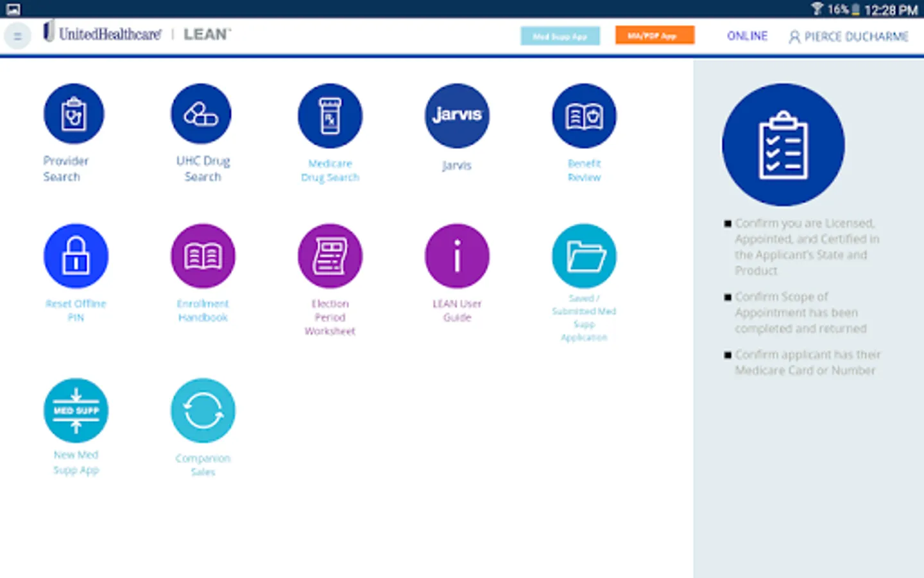Launch the UHC Drug Search pills icon

coord(201,114)
